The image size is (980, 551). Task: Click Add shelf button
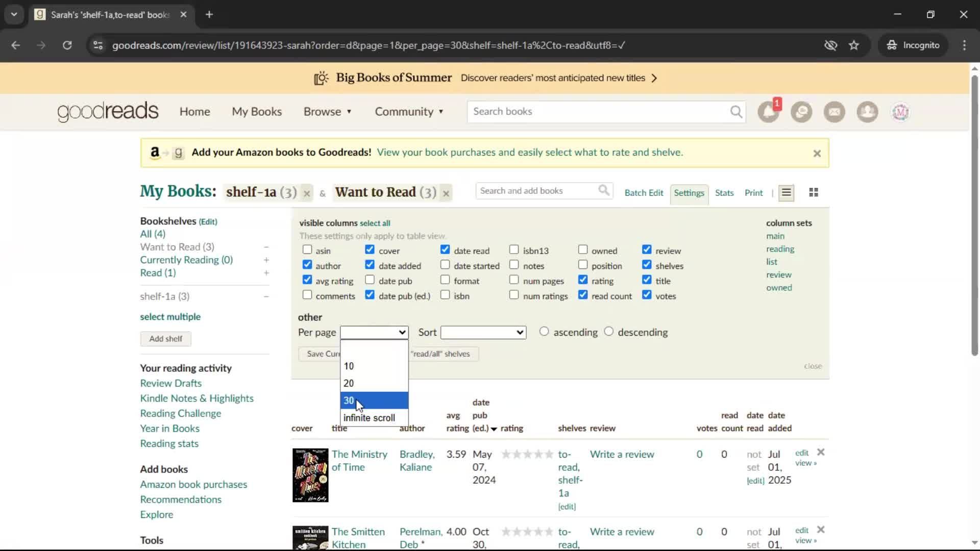tap(166, 339)
